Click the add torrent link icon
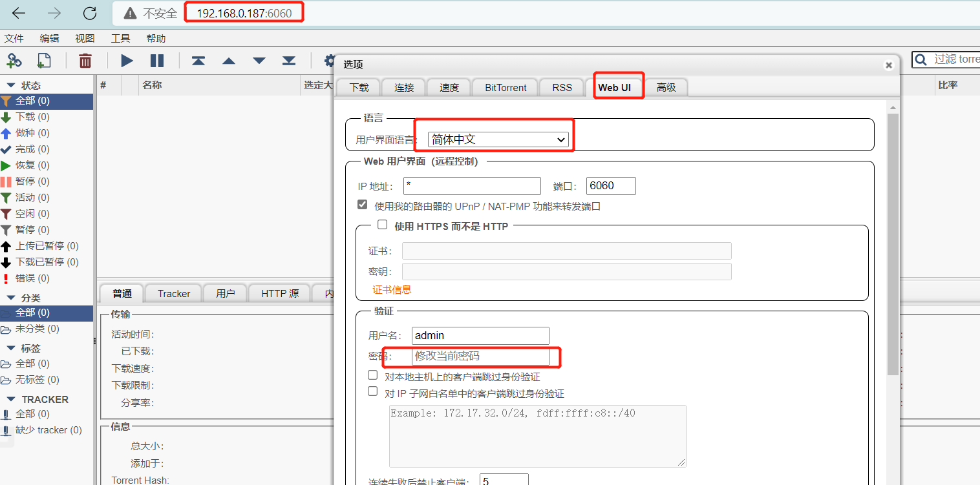Image resolution: width=980 pixels, height=485 pixels. point(14,61)
